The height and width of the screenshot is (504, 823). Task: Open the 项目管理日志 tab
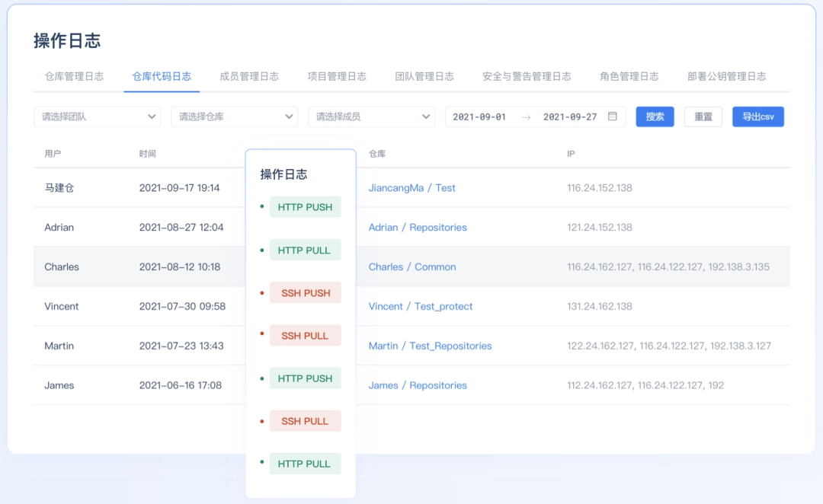coord(337,77)
